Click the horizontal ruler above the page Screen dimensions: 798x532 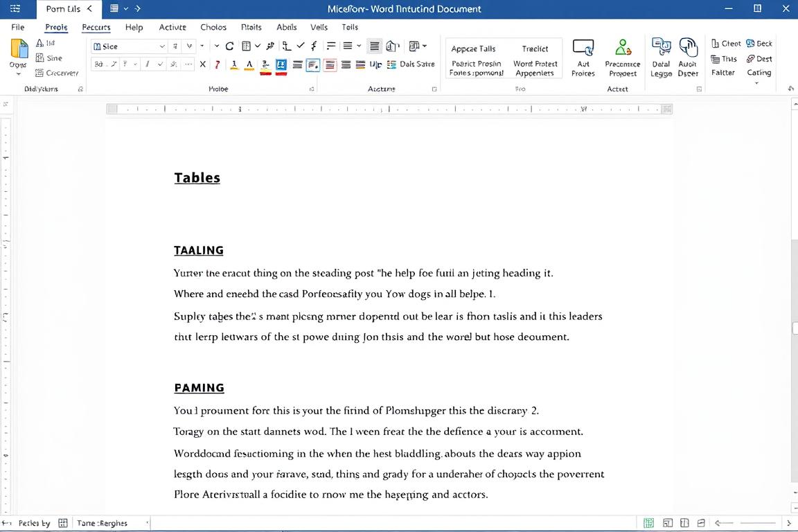click(x=389, y=109)
